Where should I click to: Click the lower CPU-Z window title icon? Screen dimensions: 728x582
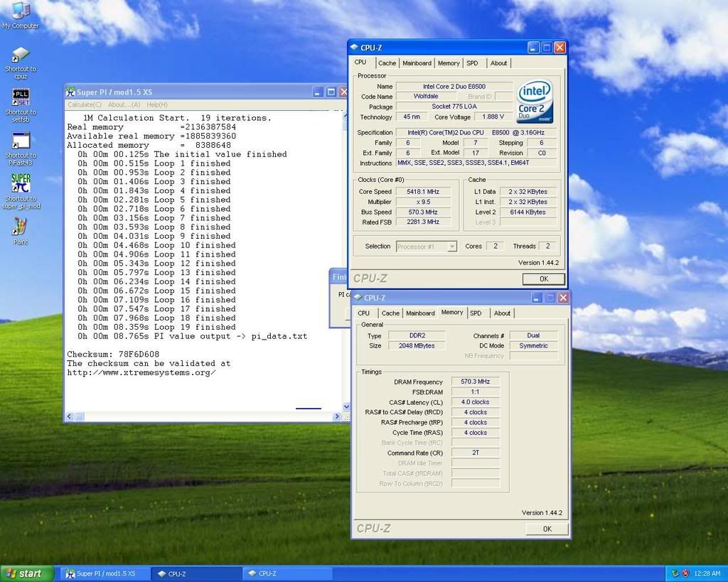coord(358,298)
